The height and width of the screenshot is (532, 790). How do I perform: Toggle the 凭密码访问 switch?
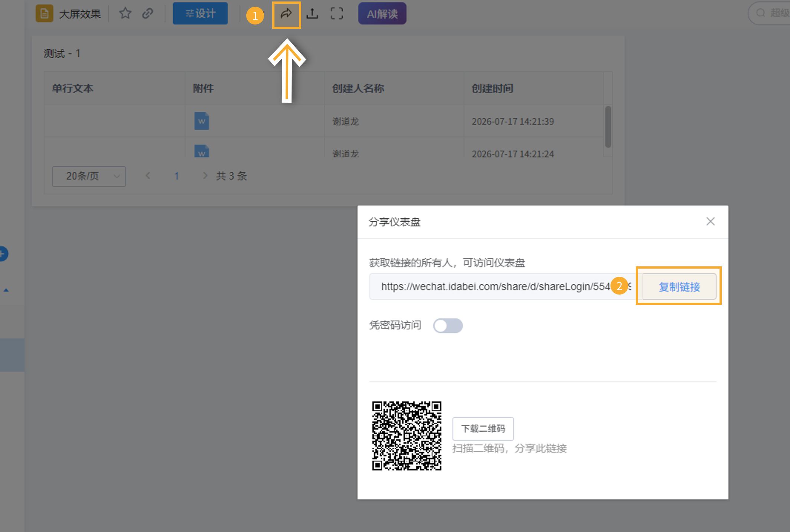[448, 326]
